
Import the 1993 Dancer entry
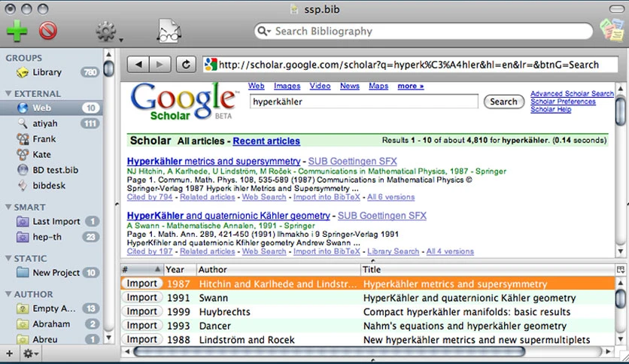141,326
